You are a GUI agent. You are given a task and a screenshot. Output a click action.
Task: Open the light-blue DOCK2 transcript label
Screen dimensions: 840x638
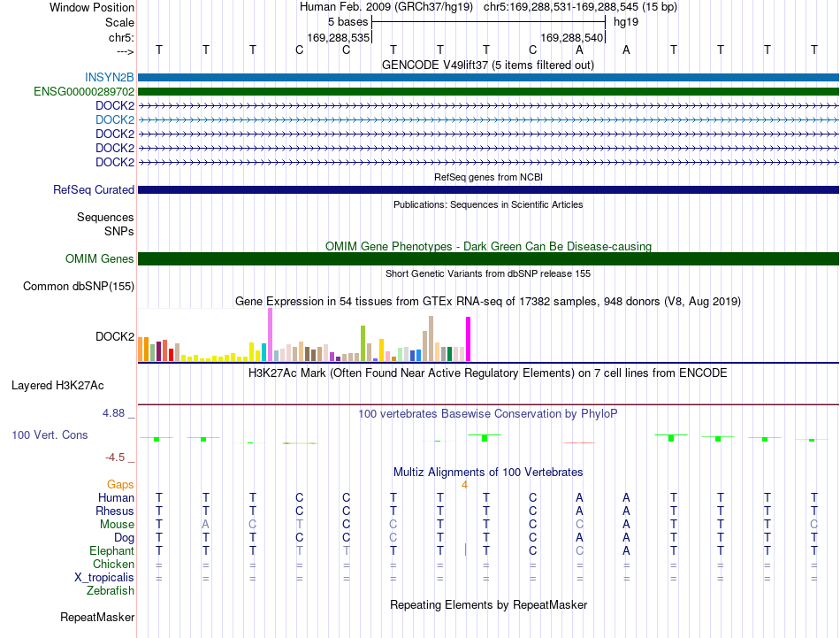pyautogui.click(x=115, y=119)
